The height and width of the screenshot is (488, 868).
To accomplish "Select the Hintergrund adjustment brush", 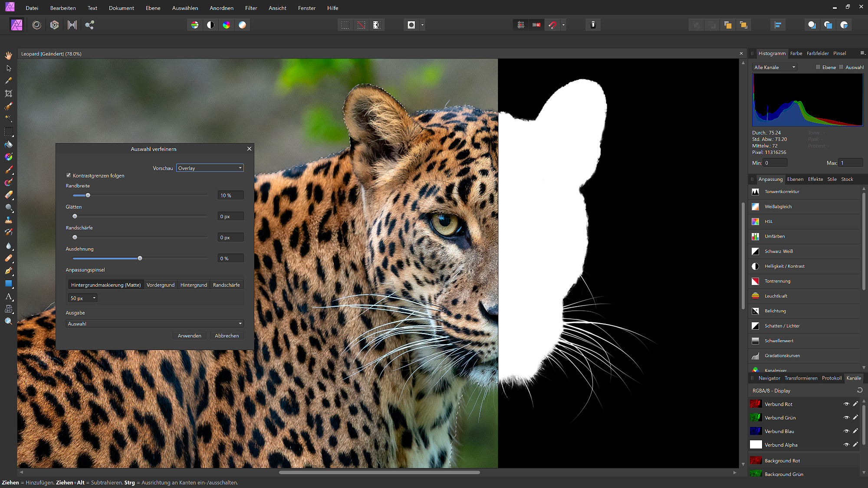I will coord(194,285).
